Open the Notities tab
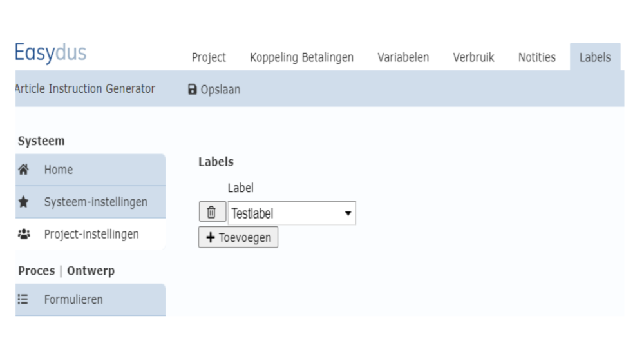This screenshot has width=644, height=363. pyautogui.click(x=536, y=57)
